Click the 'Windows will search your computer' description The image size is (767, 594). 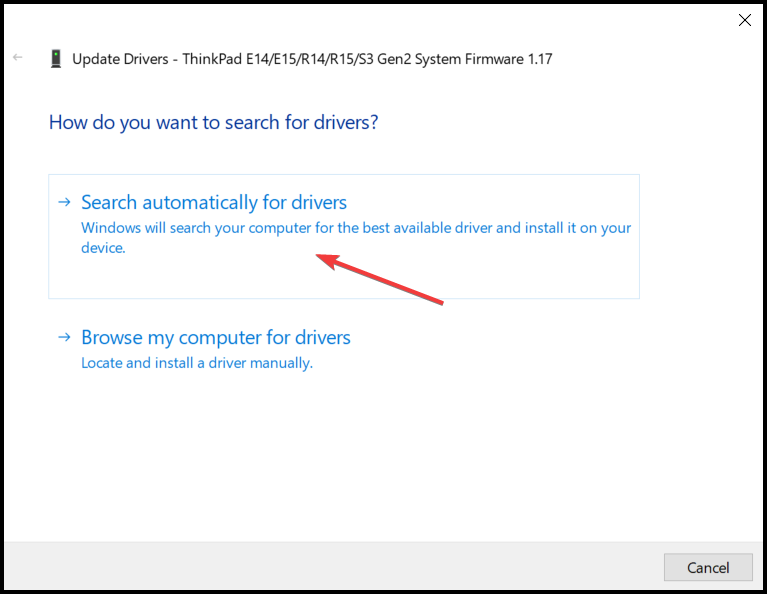coord(356,238)
